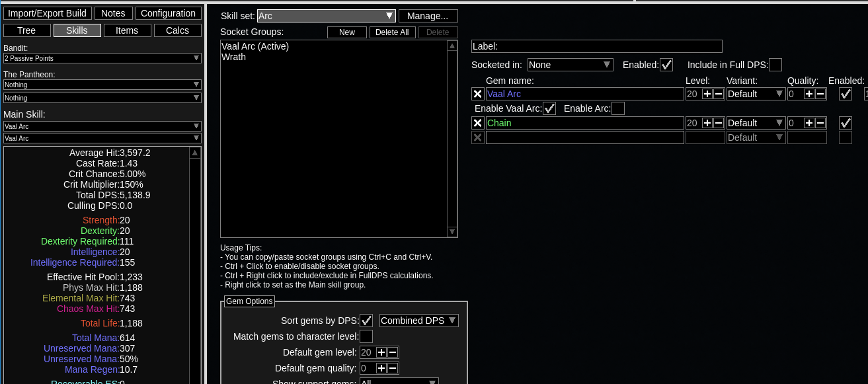
Task: Increase Vaal Arc gem level with plus
Action: point(707,94)
